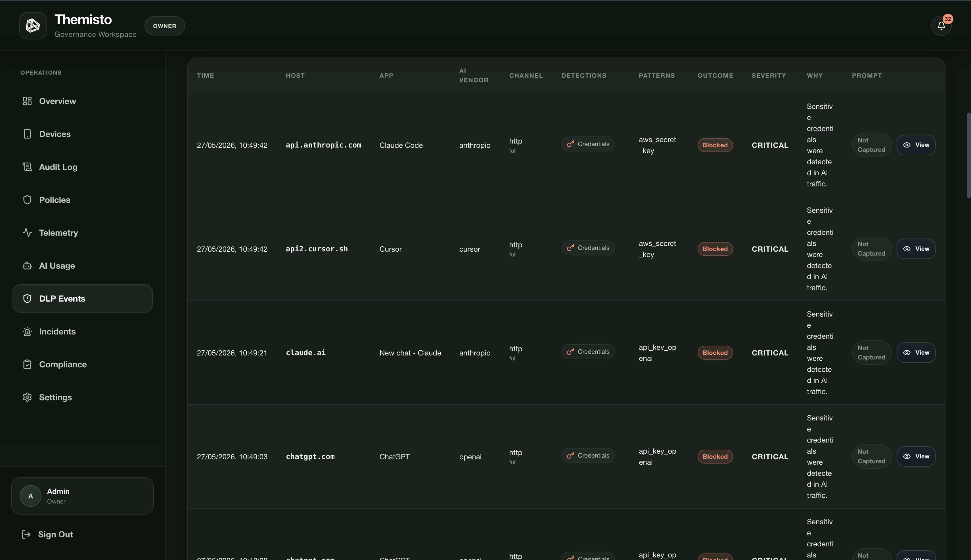Image resolution: width=971 pixels, height=560 pixels.
Task: Open Telemetry section
Action: click(x=82, y=233)
